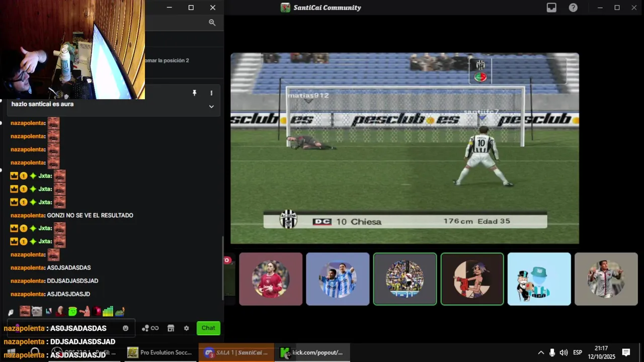Collapse the pinned message with the chevron

(x=211, y=107)
